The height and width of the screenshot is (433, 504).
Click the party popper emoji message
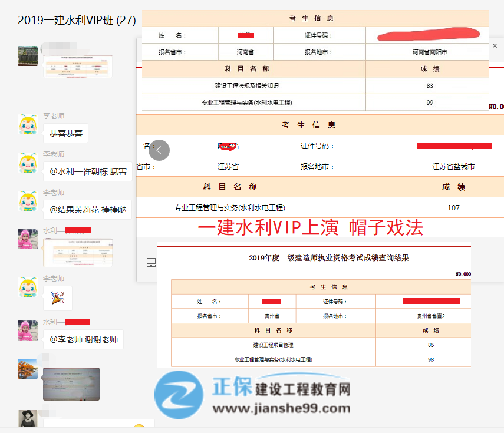pyautogui.click(x=58, y=299)
